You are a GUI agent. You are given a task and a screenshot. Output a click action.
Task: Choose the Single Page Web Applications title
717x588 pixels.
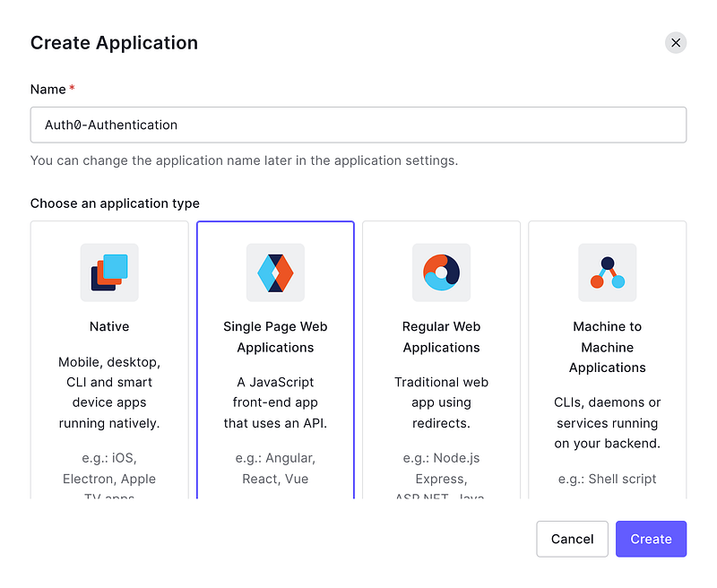tap(275, 337)
